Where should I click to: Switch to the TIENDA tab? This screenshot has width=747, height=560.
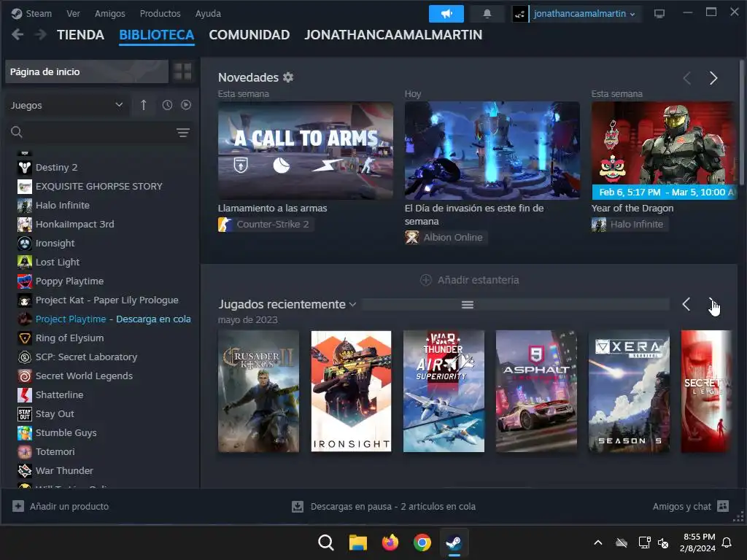pos(80,35)
